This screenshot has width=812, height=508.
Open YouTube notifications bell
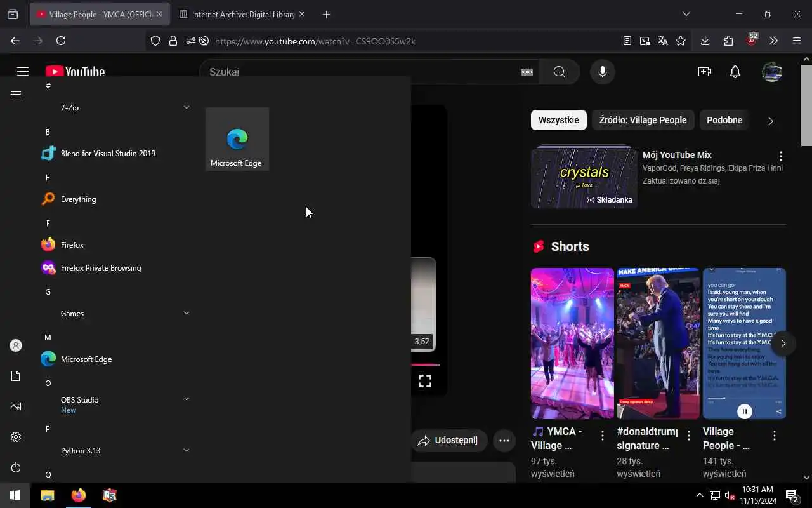click(735, 72)
